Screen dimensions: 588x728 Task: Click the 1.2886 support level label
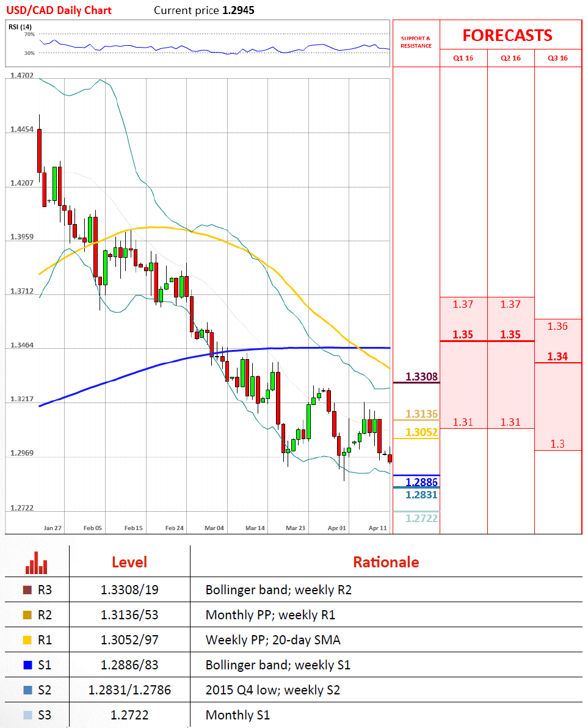click(421, 482)
